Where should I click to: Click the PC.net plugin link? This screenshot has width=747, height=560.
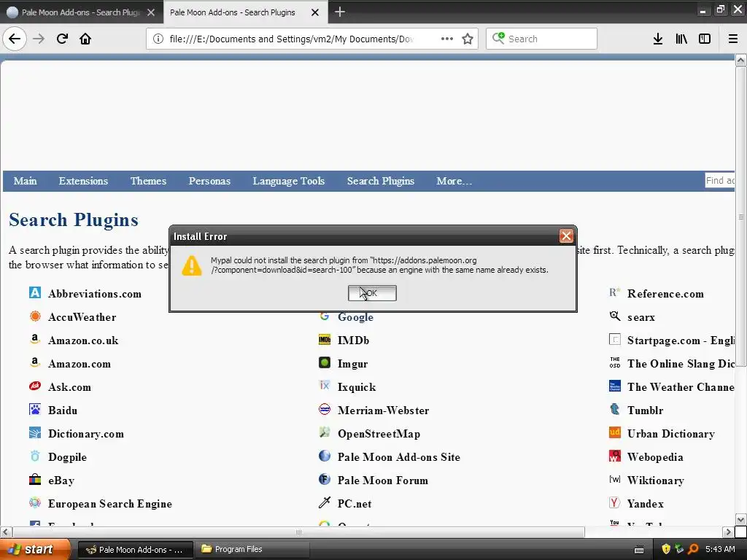click(355, 504)
